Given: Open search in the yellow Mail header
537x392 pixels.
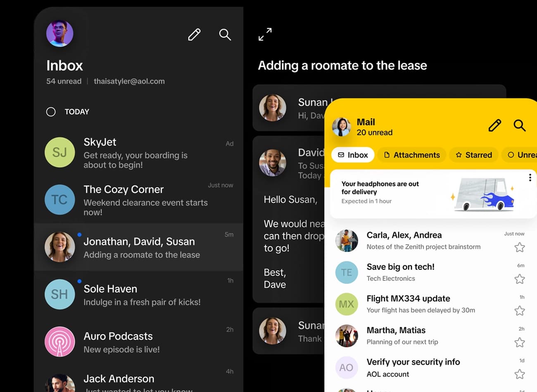Looking at the screenshot, I should [519, 125].
